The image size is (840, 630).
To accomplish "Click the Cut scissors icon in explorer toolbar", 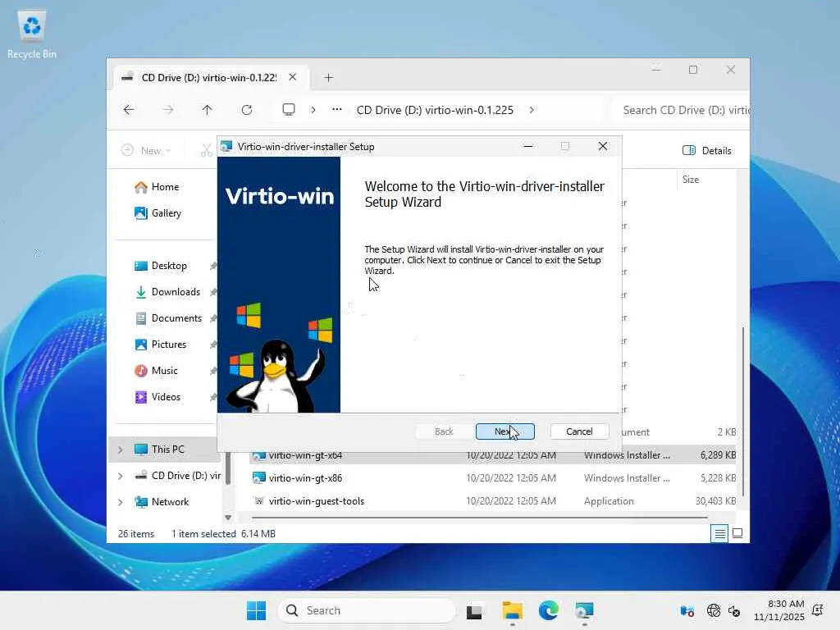I will tap(207, 151).
